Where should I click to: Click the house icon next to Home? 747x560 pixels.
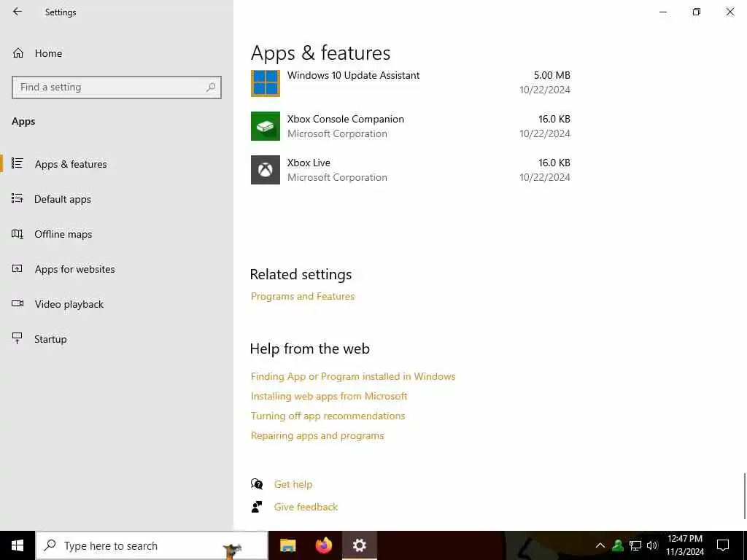pyautogui.click(x=18, y=53)
